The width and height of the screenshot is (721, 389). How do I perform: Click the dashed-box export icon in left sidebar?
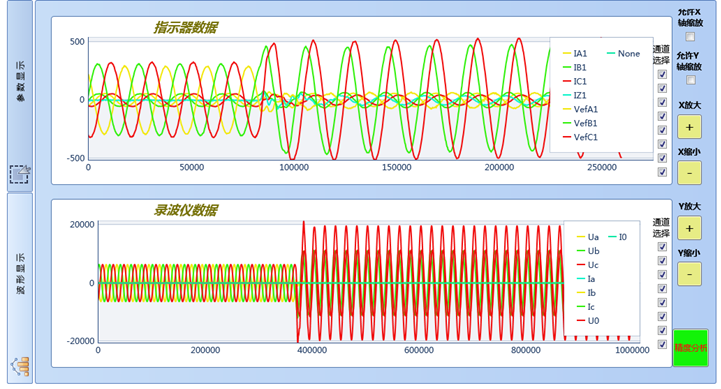(20, 174)
